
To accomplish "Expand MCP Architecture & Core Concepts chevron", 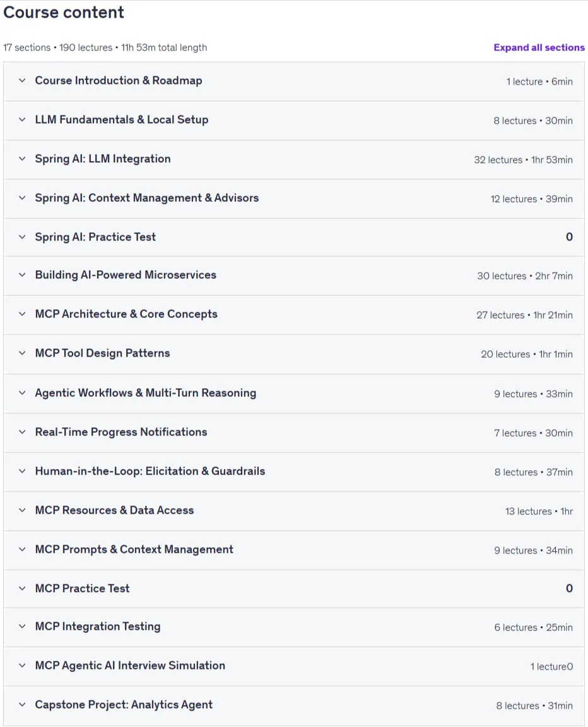I will (x=22, y=314).
